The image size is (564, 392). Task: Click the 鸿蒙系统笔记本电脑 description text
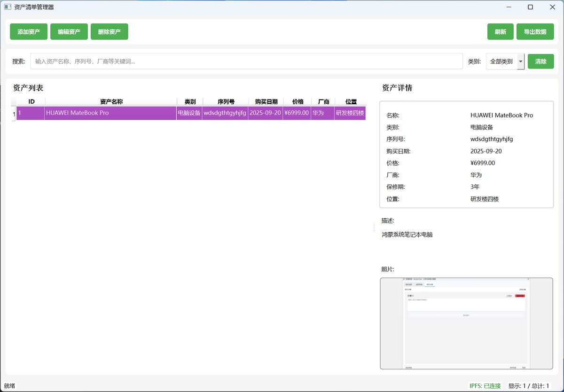point(407,235)
